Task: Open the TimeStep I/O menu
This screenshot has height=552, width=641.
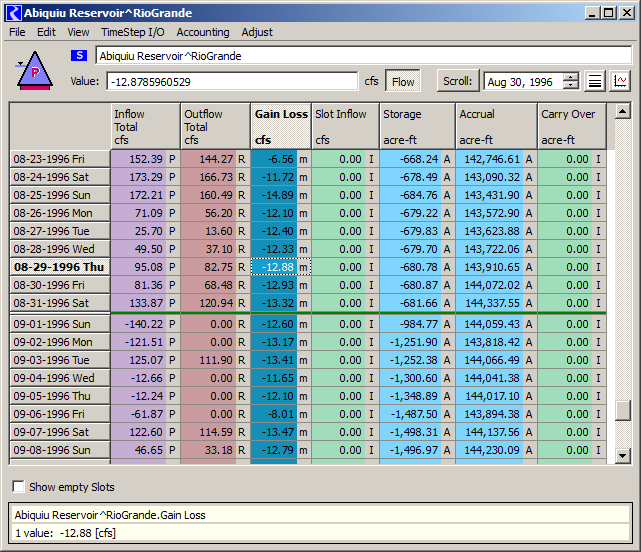Action: click(133, 32)
